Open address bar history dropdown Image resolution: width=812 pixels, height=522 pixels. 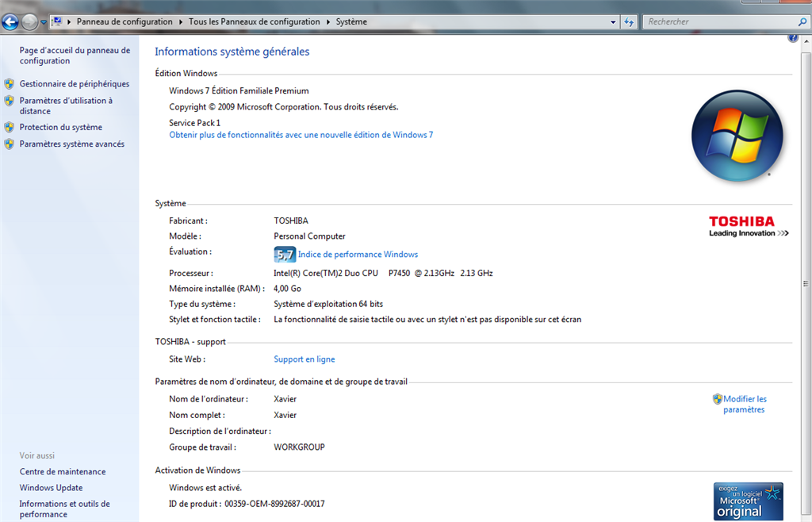(x=613, y=21)
